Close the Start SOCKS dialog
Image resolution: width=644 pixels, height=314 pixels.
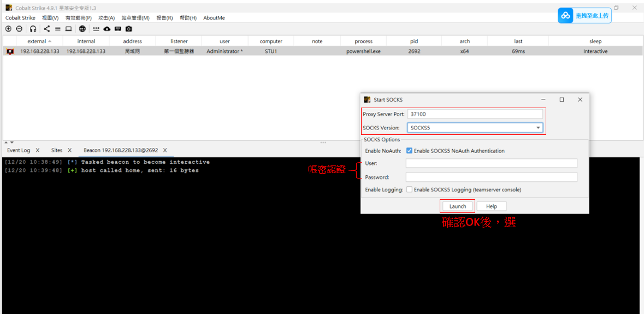[x=580, y=99]
